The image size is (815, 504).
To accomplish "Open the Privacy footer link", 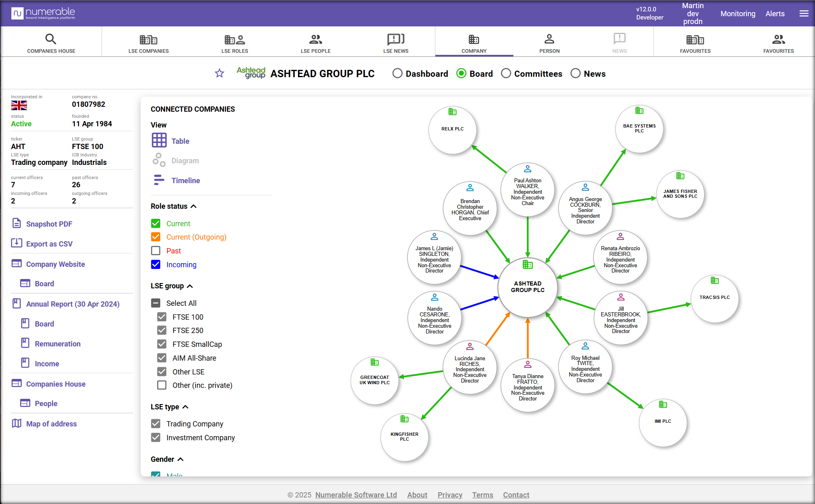I will [450, 495].
